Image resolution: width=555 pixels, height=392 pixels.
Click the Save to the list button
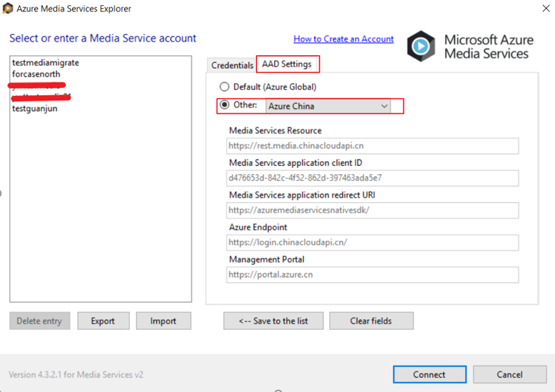click(273, 321)
